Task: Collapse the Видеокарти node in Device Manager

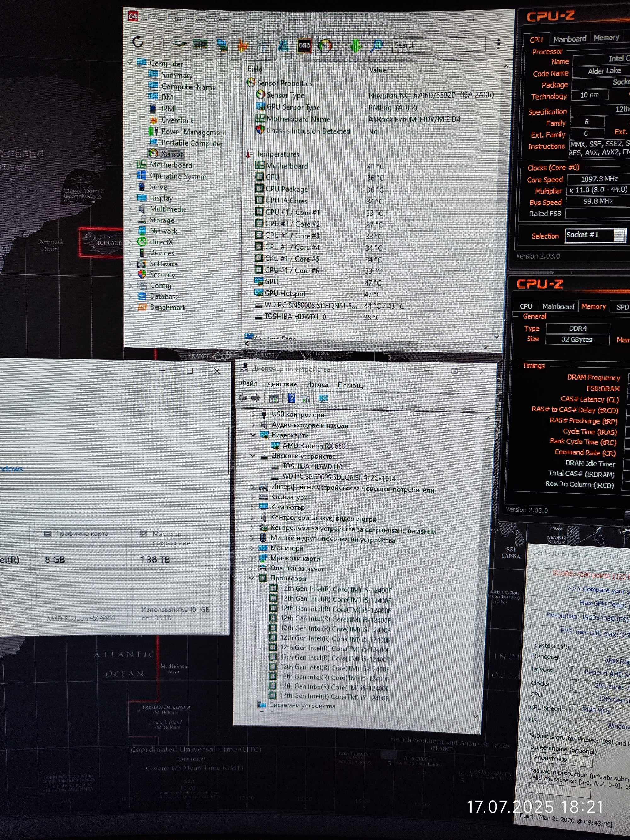Action: click(x=253, y=435)
